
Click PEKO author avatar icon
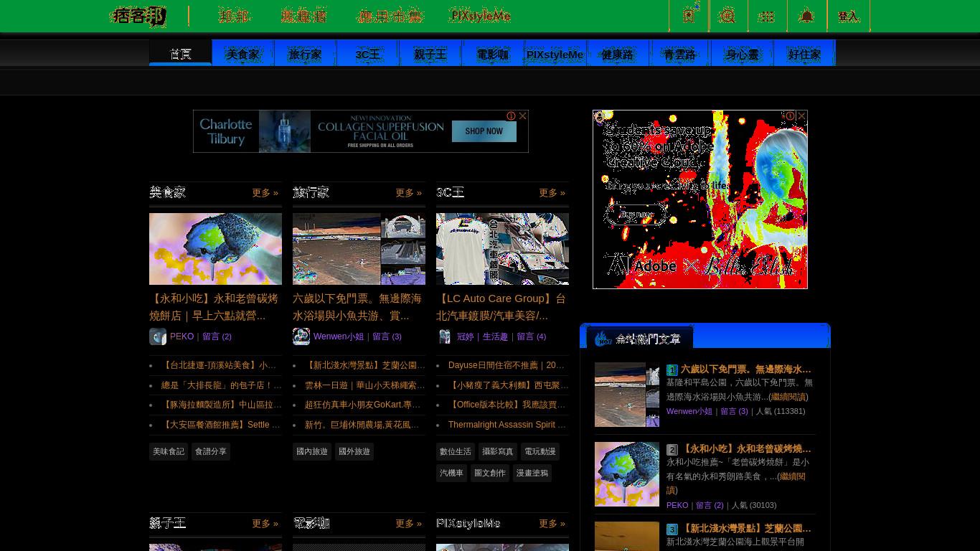pyautogui.click(x=158, y=336)
